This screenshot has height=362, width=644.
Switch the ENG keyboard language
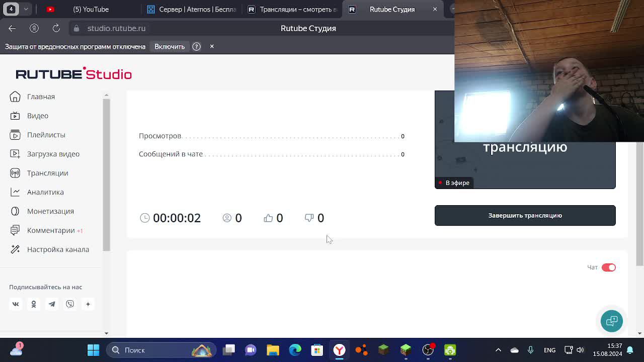coord(549,350)
